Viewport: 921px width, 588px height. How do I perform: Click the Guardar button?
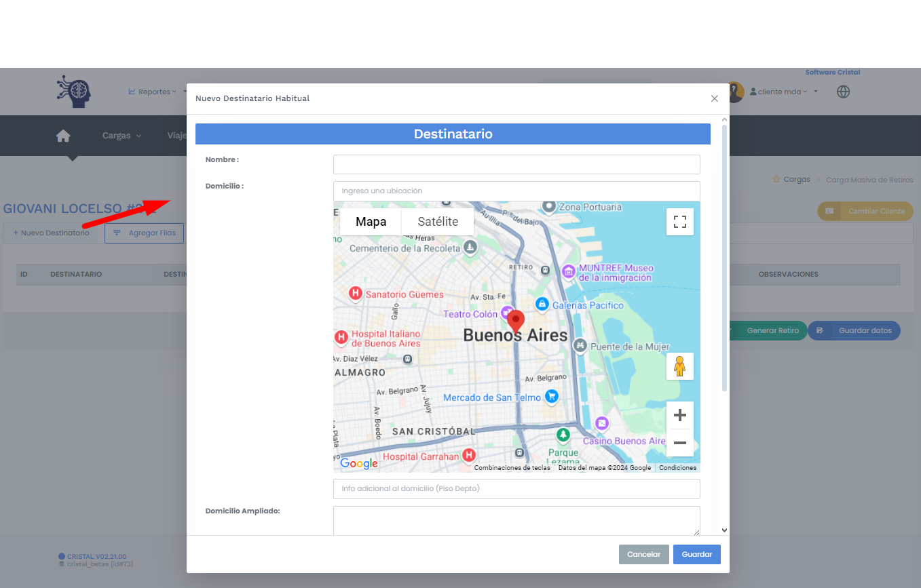[697, 554]
